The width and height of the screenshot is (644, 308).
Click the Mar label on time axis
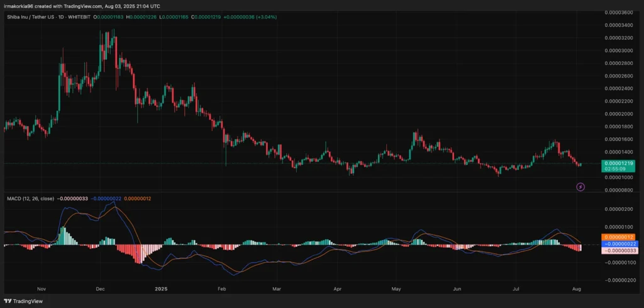277,289
